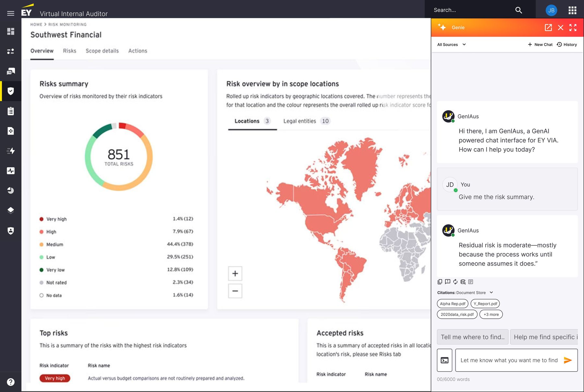Click the Genie sparkle icon
This screenshot has height=392, width=584.
coord(442,27)
